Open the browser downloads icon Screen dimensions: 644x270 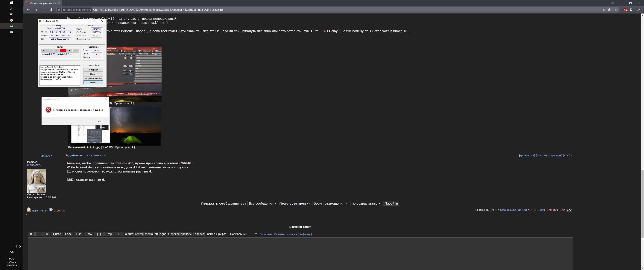(639, 10)
